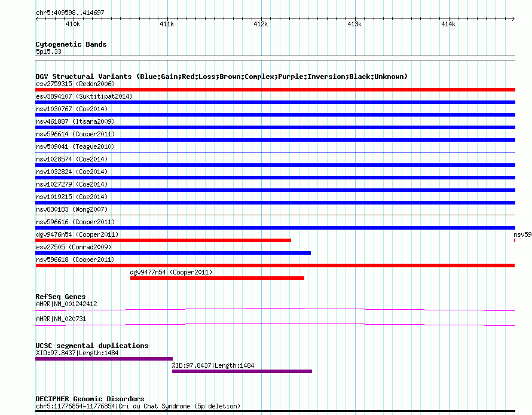532x415 pixels.
Task: Click the RefSeq Genes track header
Action: click(60, 297)
